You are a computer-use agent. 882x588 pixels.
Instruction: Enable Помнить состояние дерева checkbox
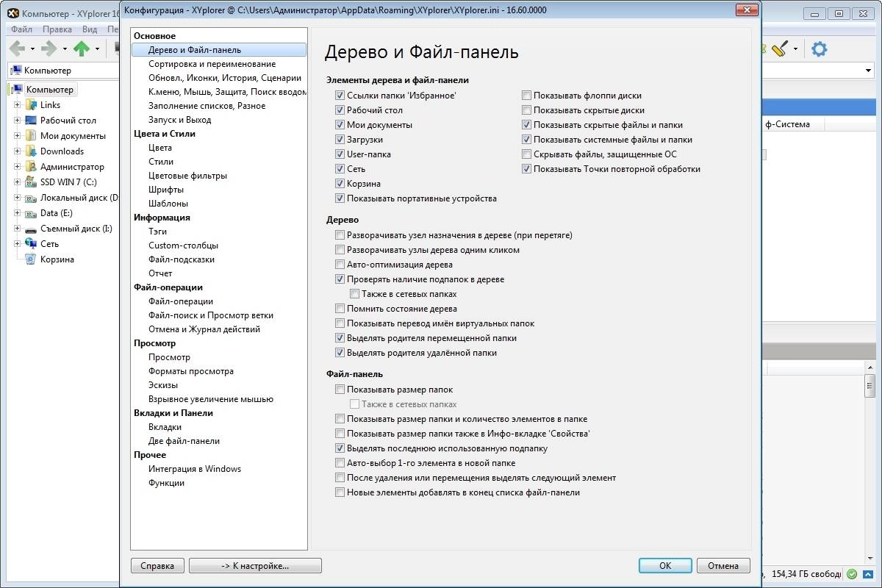340,309
